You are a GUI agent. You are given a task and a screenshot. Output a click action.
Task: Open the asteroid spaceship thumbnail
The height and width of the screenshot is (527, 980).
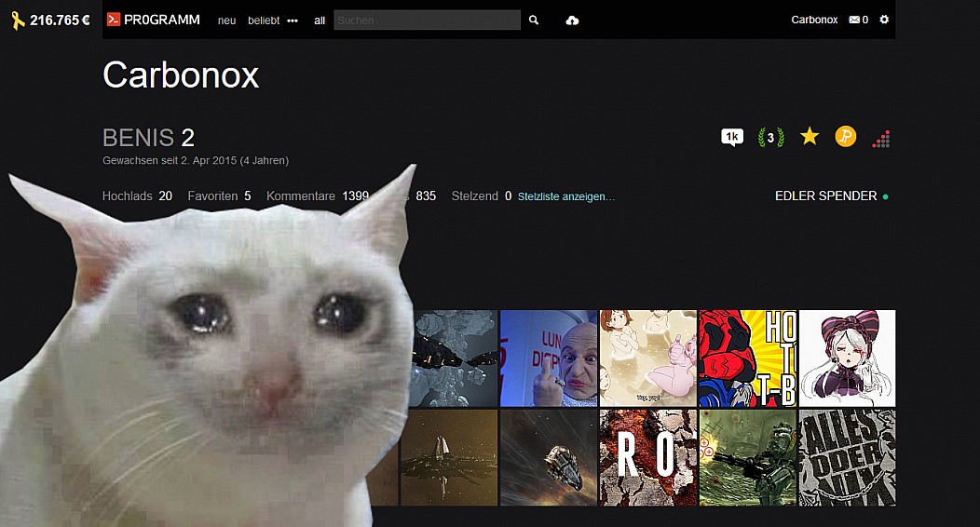[454, 358]
